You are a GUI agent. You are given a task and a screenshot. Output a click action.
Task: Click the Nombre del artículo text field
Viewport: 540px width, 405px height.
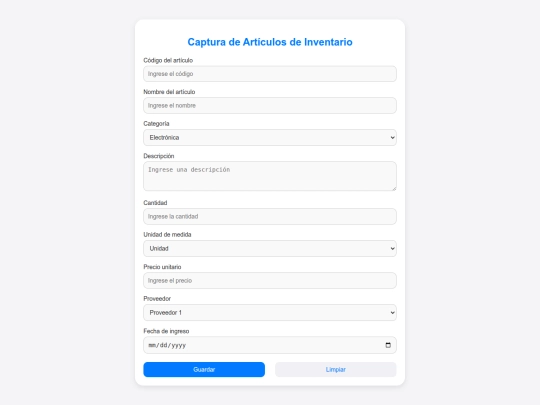270,105
